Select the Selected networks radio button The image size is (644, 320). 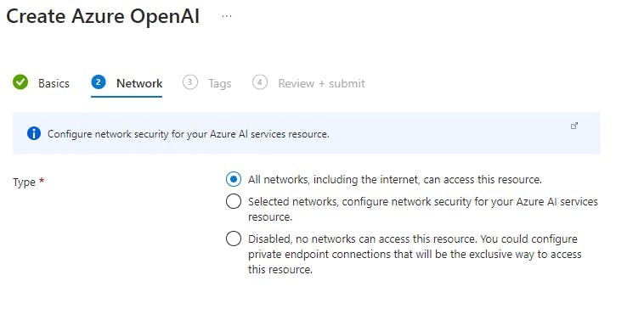click(234, 201)
